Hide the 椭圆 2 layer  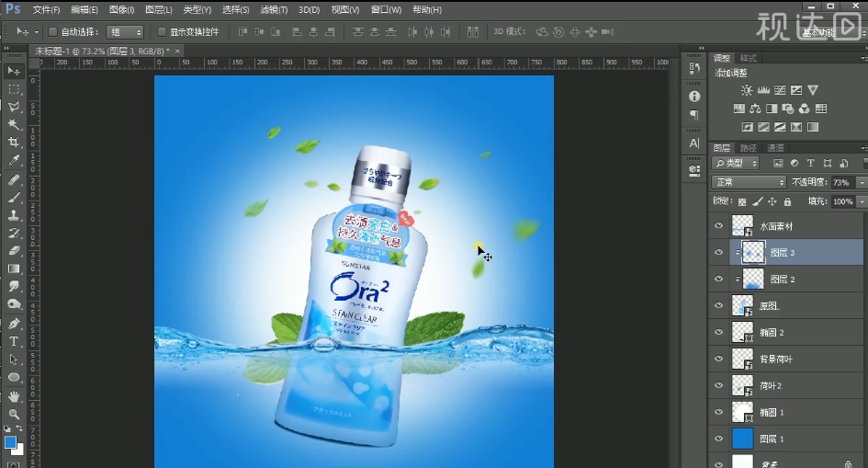[718, 332]
